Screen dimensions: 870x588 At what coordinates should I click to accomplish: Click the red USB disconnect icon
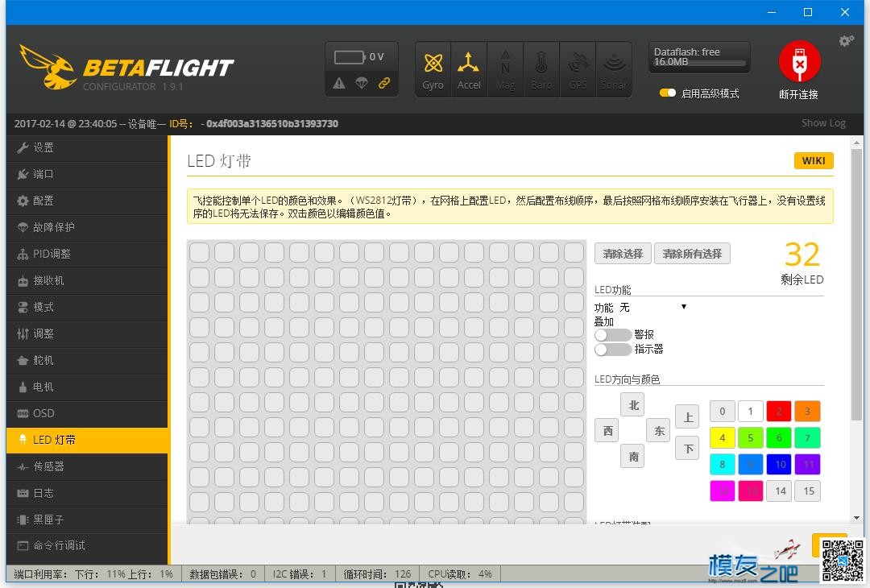(x=799, y=61)
